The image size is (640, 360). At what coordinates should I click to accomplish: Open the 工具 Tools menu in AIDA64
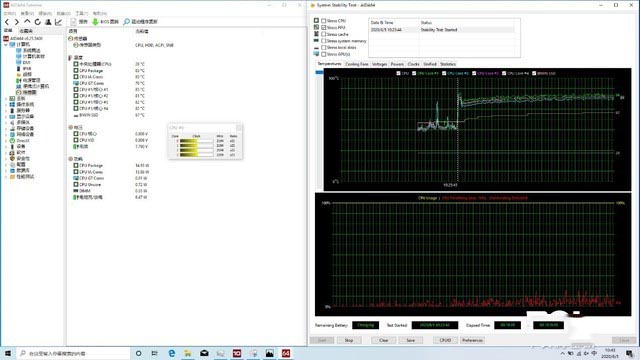(x=81, y=13)
